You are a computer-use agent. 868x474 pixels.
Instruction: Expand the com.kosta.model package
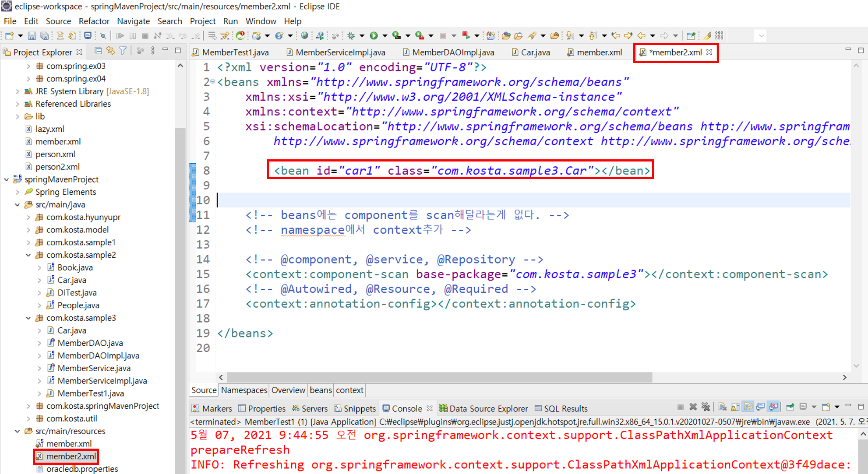28,230
